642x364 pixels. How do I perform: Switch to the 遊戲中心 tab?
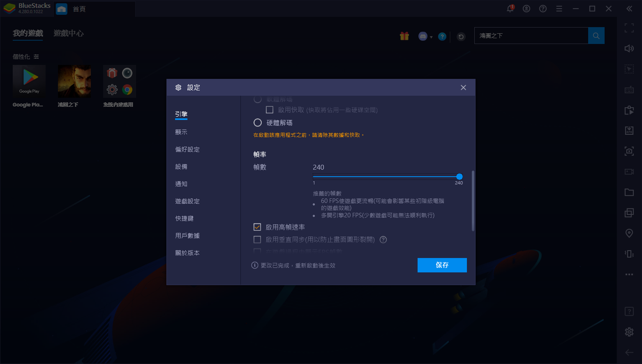[x=69, y=33]
